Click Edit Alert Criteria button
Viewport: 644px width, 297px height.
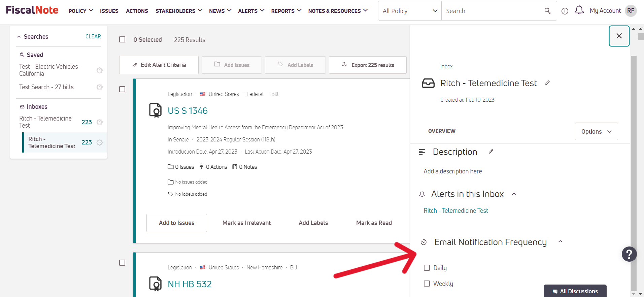[x=159, y=65]
